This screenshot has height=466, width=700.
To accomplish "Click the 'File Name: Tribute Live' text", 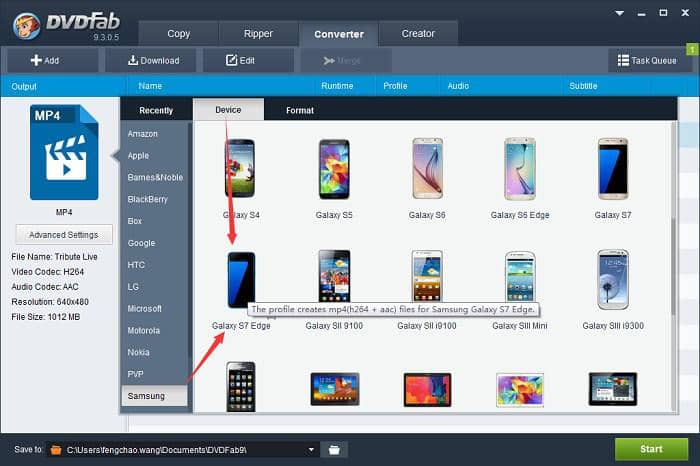I will click(x=54, y=257).
